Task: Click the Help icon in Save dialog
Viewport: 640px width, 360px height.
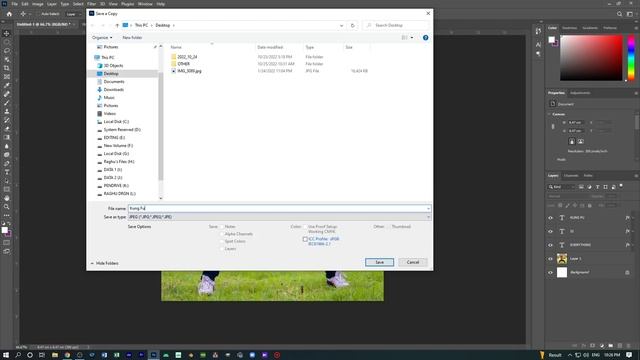Action: (x=425, y=38)
